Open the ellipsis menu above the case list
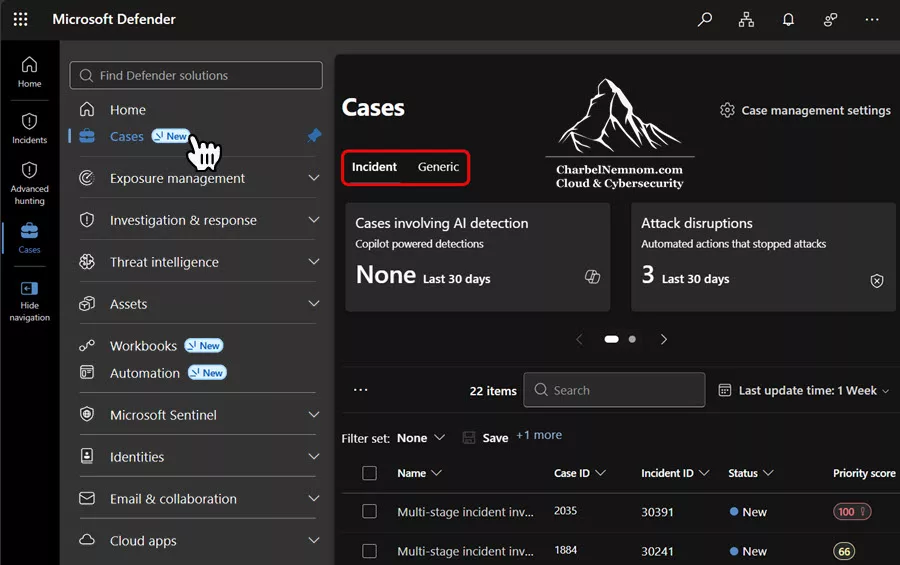The width and height of the screenshot is (900, 565). (360, 390)
